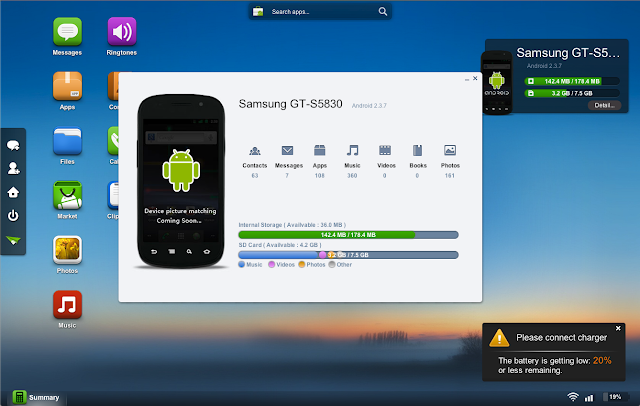Click the Samsung GT-S5830 title text
The image size is (640, 406).
290,104
